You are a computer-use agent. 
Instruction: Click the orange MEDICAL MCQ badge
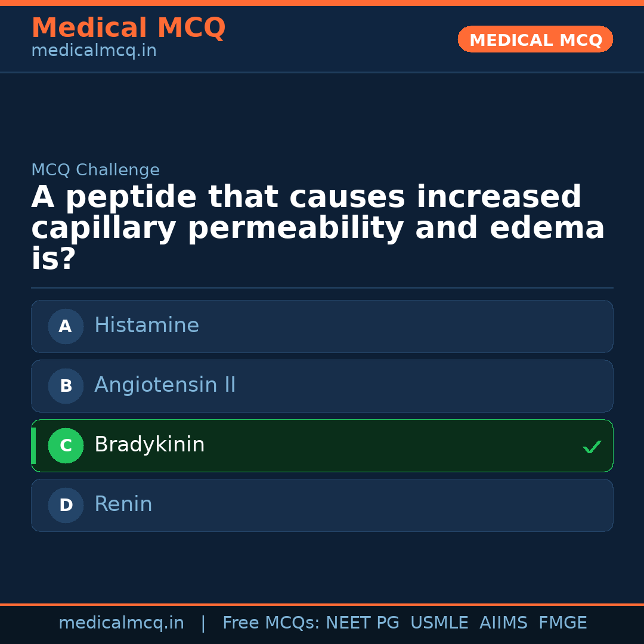[535, 39]
